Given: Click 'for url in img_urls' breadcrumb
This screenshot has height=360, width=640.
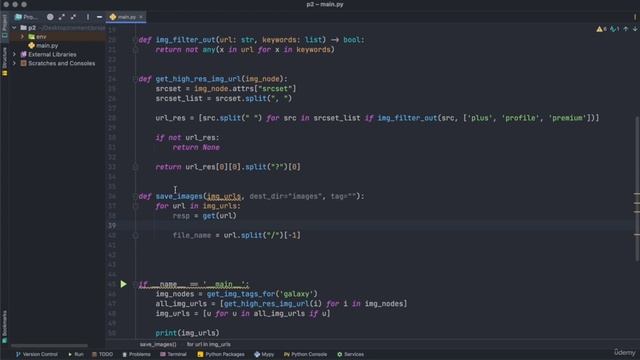Looking at the screenshot, I should click(x=209, y=344).
